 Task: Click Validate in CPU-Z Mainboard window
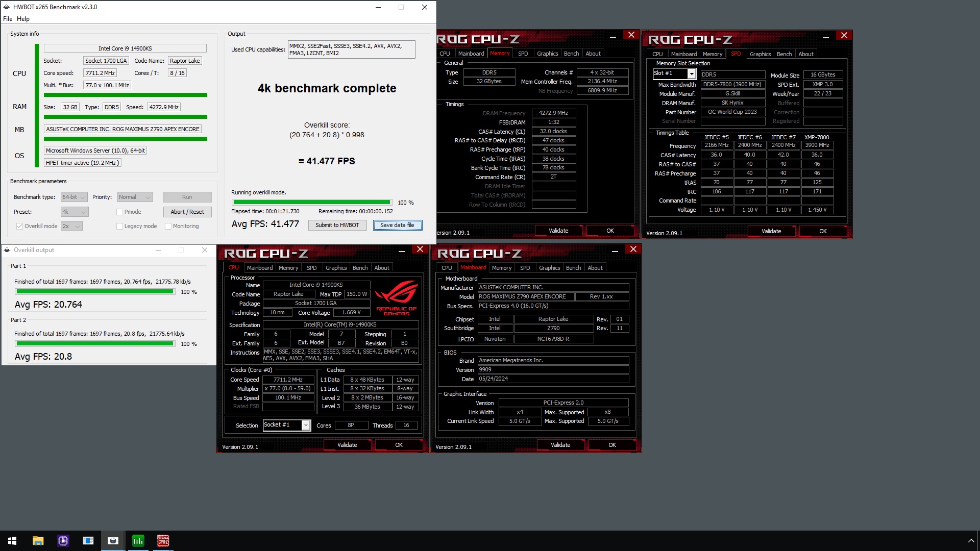click(560, 445)
